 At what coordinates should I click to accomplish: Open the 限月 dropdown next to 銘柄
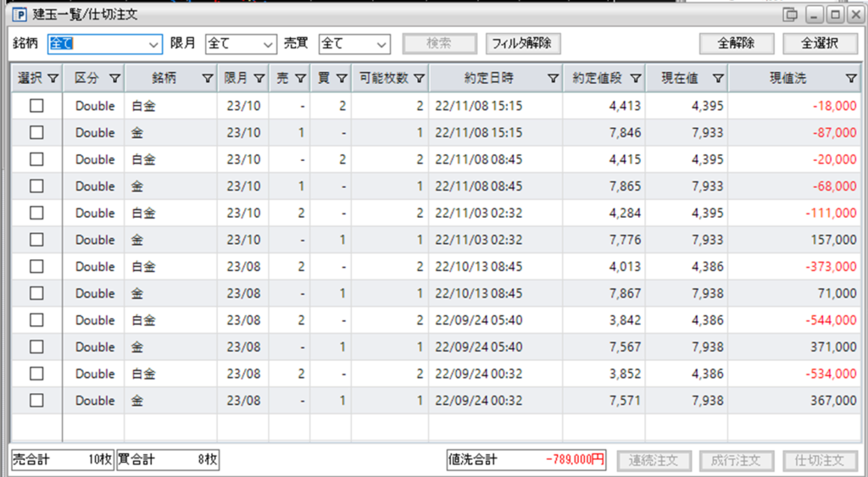[241, 44]
